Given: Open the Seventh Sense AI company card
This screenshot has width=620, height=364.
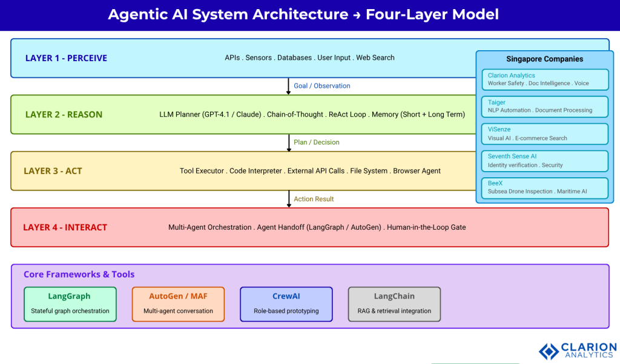Looking at the screenshot, I should coord(544,160).
